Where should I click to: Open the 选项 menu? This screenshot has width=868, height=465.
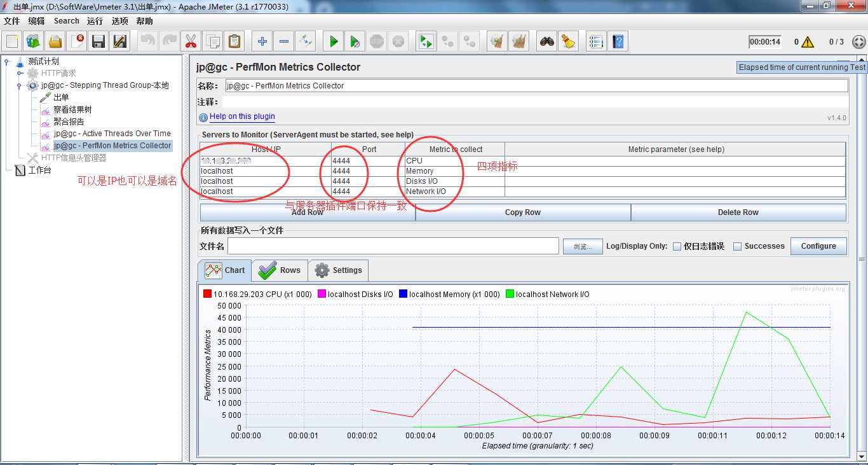pos(119,21)
